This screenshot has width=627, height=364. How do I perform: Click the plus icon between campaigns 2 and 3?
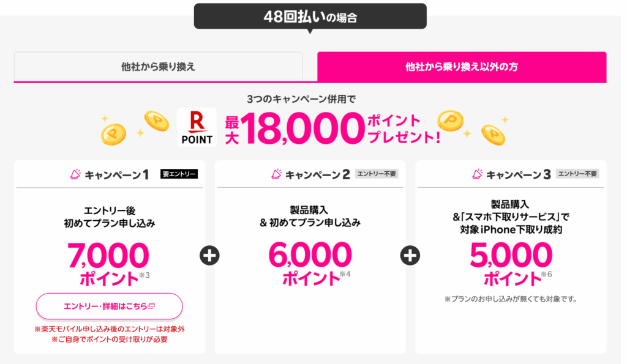tap(410, 256)
